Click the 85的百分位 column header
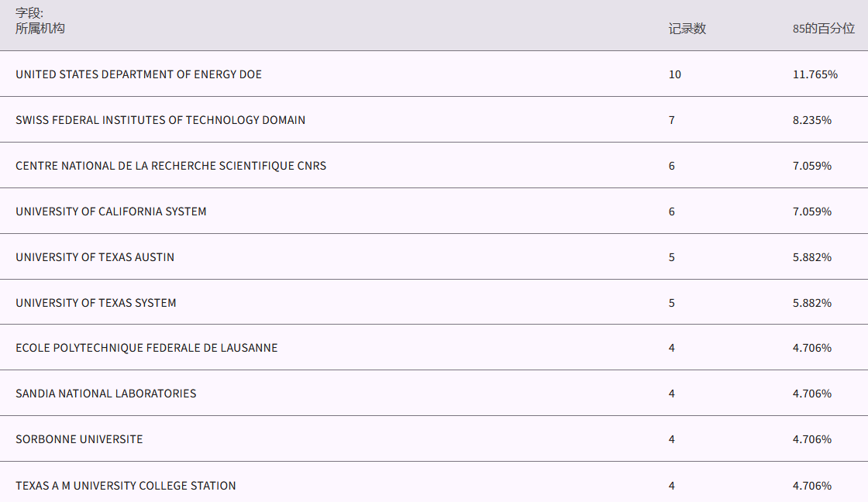868x502 pixels. [823, 29]
